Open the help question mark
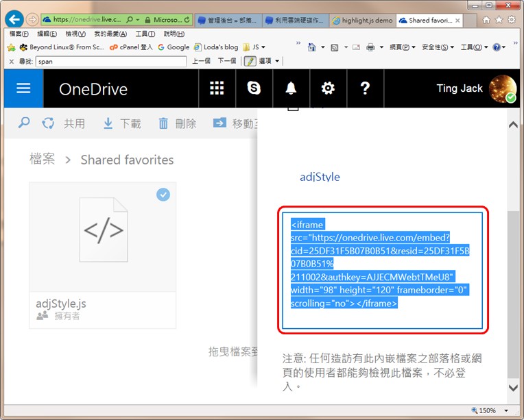The width and height of the screenshot is (524, 420). click(366, 88)
